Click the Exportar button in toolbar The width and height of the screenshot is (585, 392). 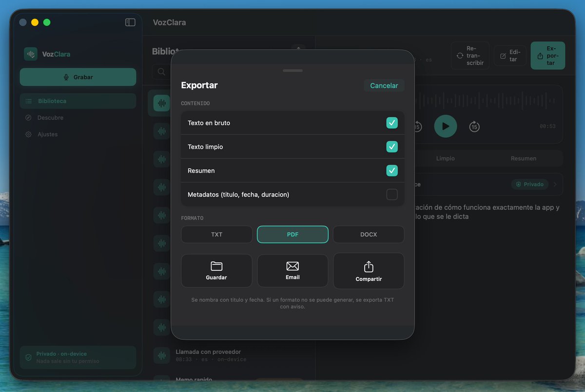[547, 56]
